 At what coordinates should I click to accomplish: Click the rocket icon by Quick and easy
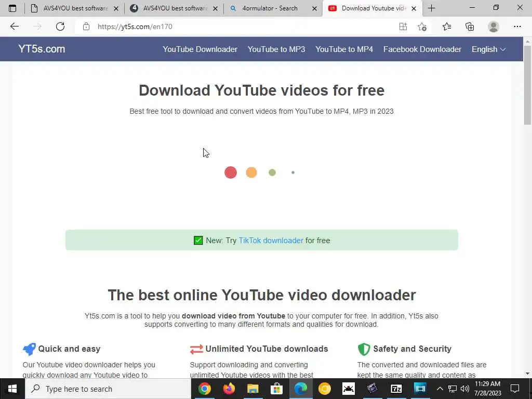[29, 349]
